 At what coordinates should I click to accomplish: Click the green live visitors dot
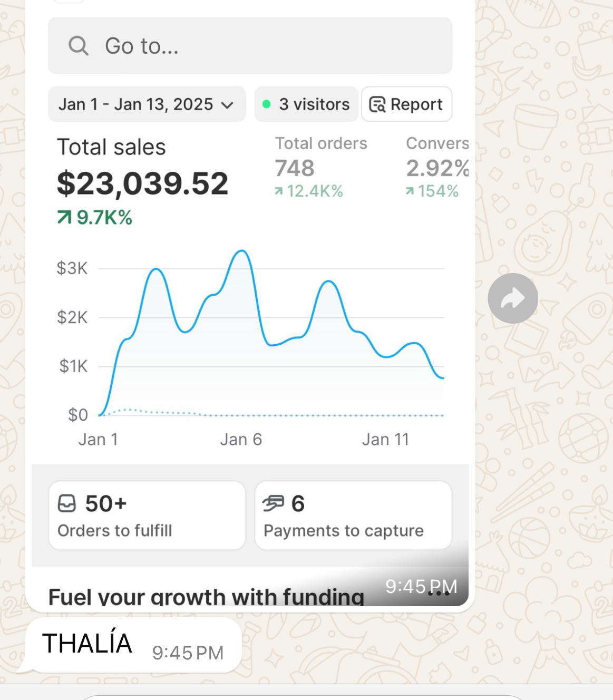(x=267, y=104)
